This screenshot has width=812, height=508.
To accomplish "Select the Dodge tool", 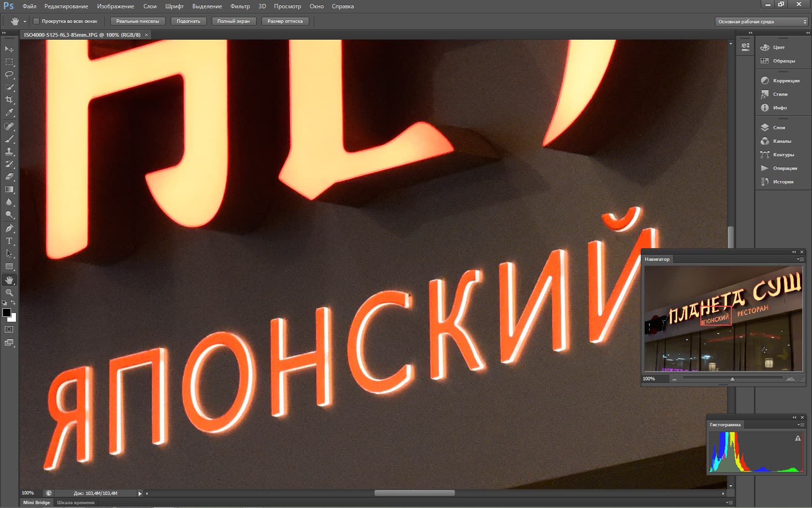I will point(9,214).
